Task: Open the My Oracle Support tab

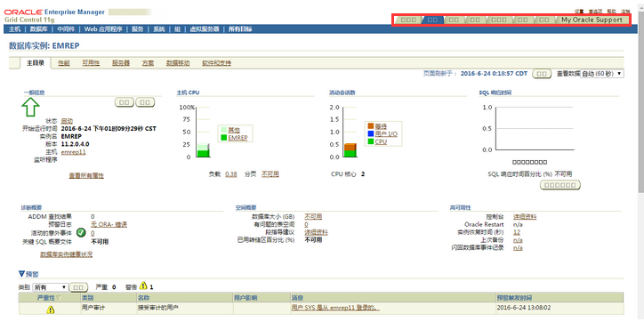Action: tap(592, 20)
